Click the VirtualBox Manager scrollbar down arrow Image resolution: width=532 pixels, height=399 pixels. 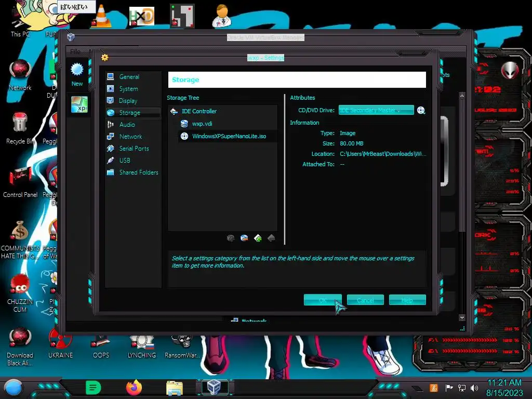point(462,317)
